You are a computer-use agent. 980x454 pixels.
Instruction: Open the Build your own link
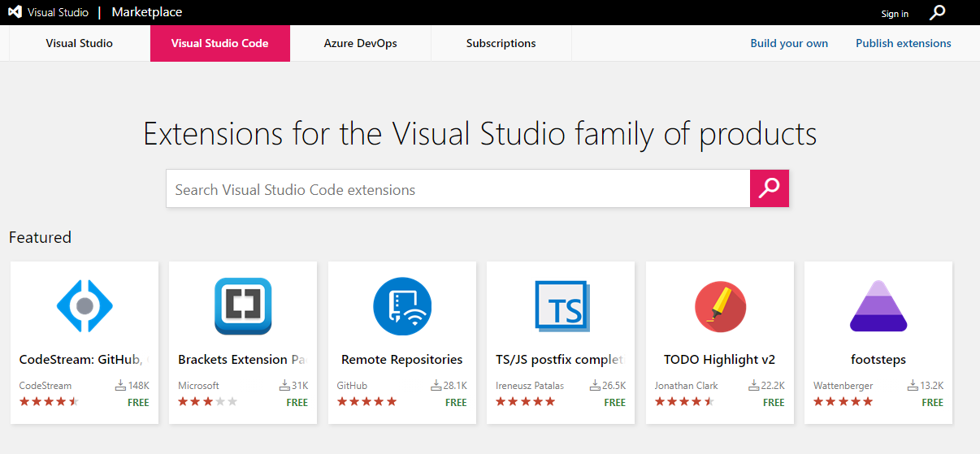tap(789, 43)
